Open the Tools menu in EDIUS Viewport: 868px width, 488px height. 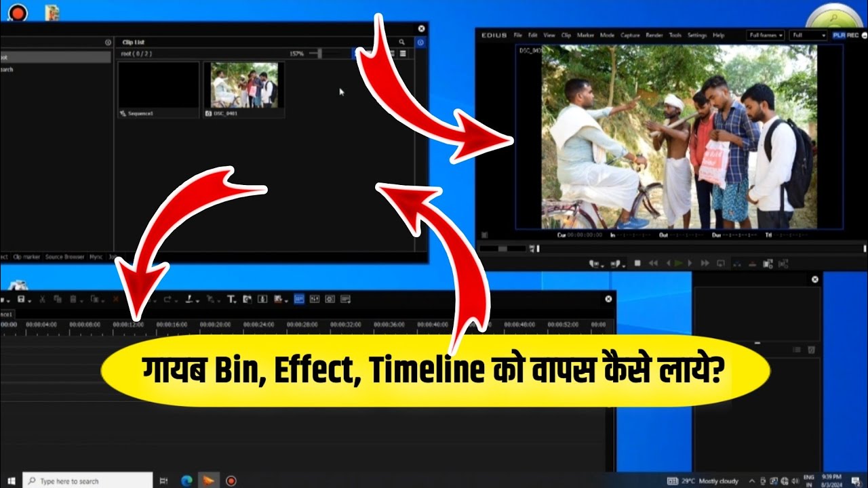675,35
